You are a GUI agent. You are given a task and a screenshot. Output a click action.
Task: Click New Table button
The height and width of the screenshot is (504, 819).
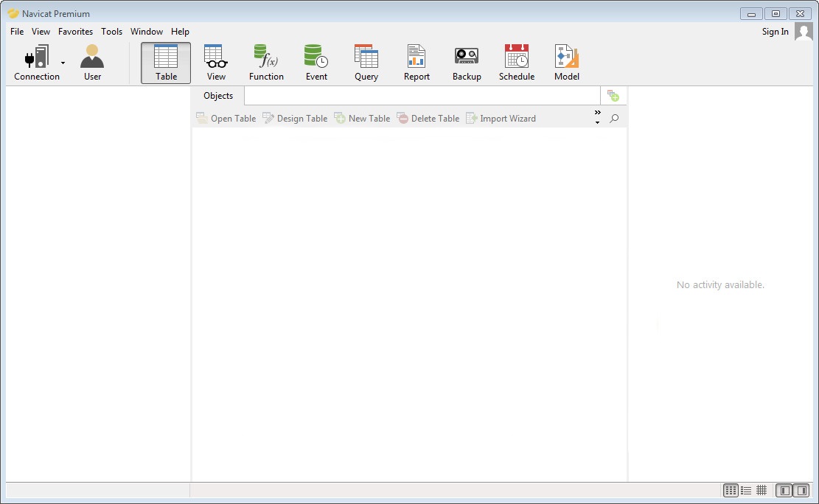tap(363, 119)
